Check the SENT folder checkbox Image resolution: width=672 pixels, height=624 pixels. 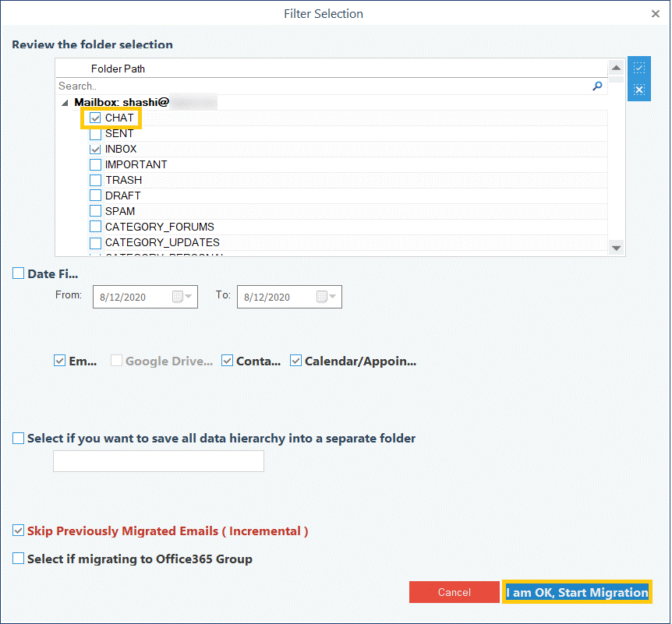click(95, 134)
